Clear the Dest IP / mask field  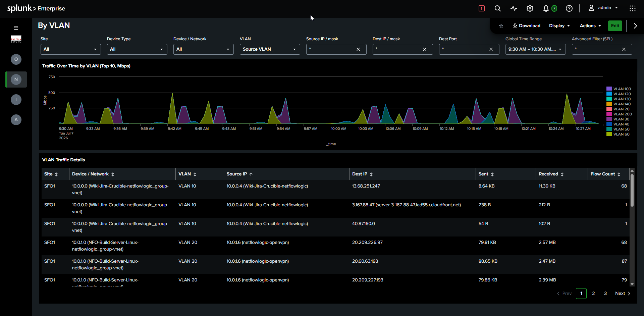point(425,49)
